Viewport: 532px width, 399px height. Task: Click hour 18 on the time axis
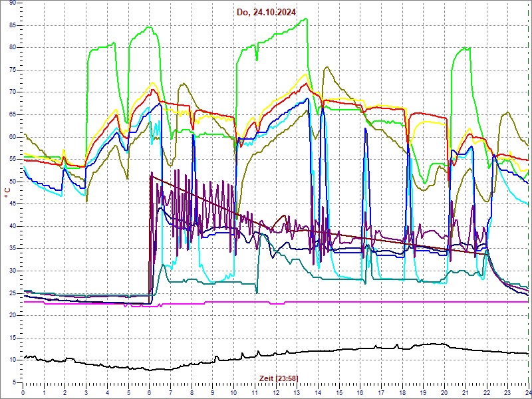point(402,392)
